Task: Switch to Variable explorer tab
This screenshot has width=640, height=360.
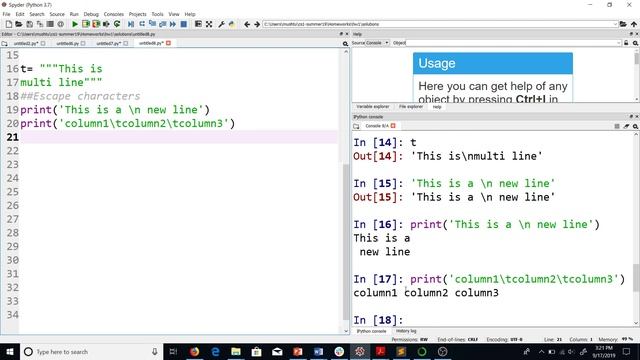Action: click(373, 107)
